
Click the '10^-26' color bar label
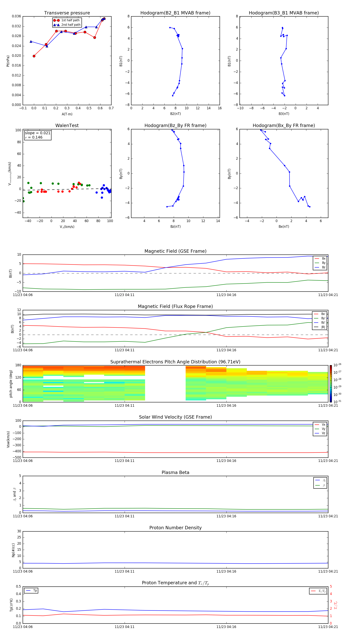337,365
